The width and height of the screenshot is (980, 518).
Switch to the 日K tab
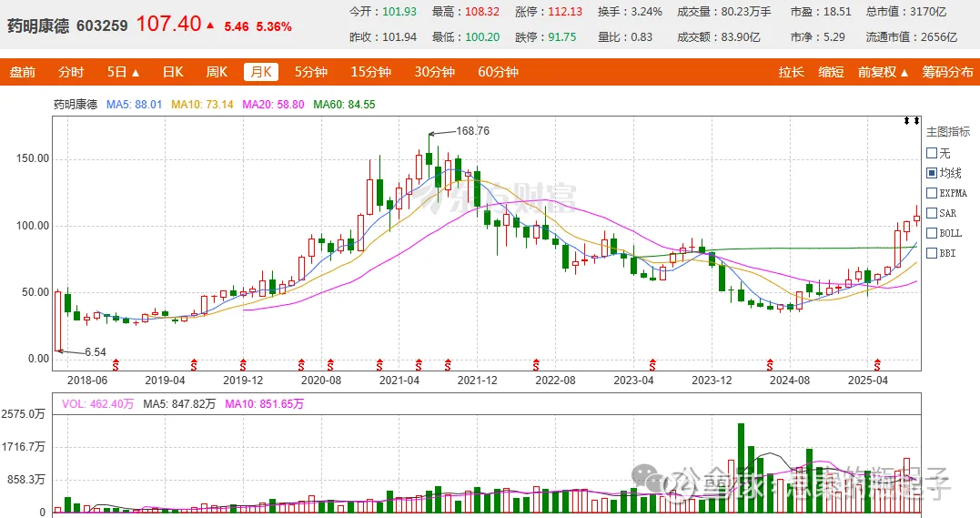point(173,72)
